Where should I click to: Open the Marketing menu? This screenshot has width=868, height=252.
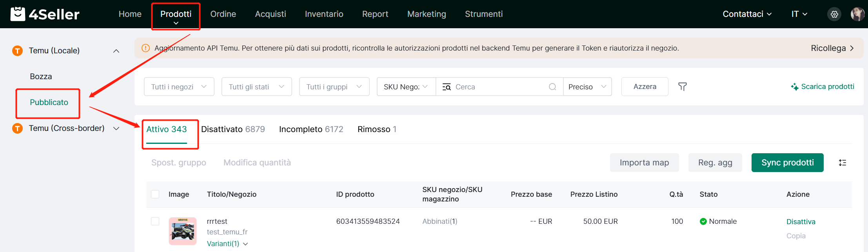427,14
